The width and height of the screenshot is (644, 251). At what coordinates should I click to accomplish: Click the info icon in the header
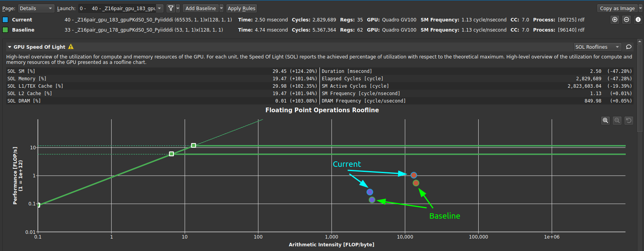(638, 19)
